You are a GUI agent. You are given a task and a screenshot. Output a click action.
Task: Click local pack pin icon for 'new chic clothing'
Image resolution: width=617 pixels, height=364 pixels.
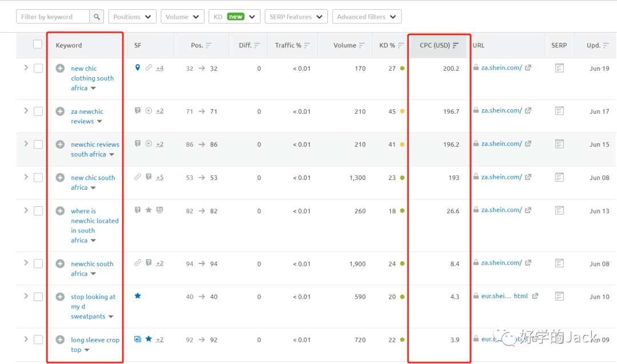click(x=137, y=67)
